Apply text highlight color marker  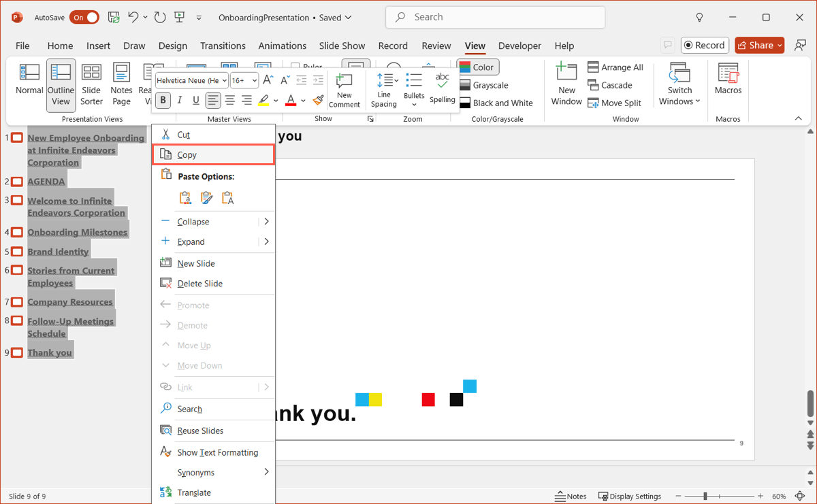(263, 100)
